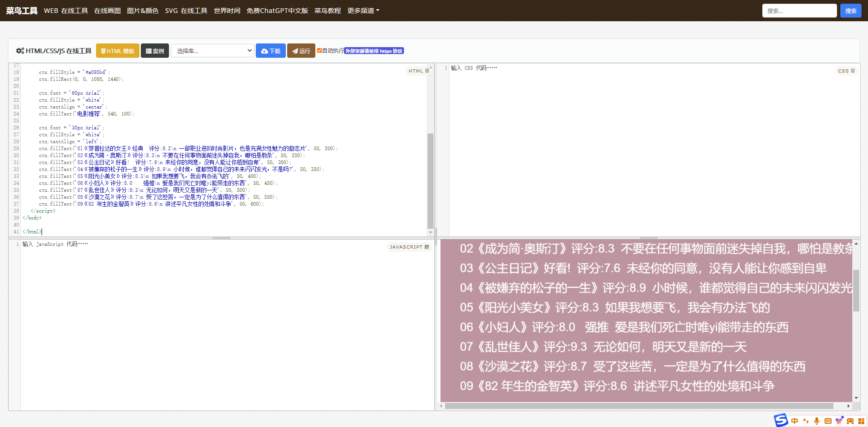
Task: Copy the HTML code using its clipboard icon
Action: [x=427, y=71]
